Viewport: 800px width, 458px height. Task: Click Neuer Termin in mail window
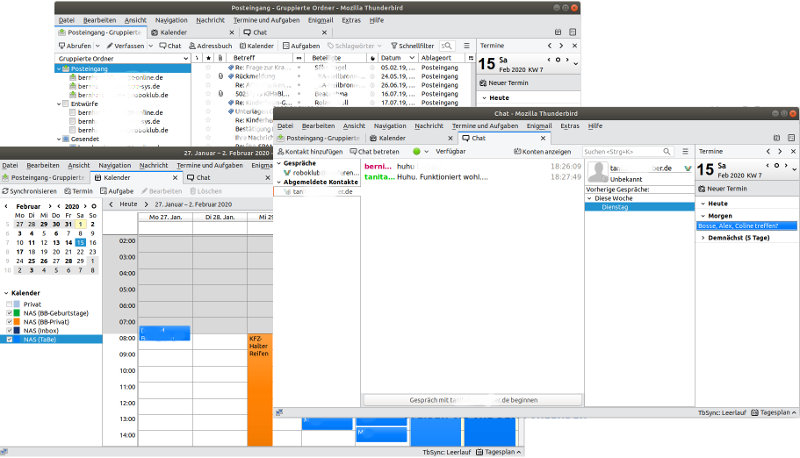[504, 83]
